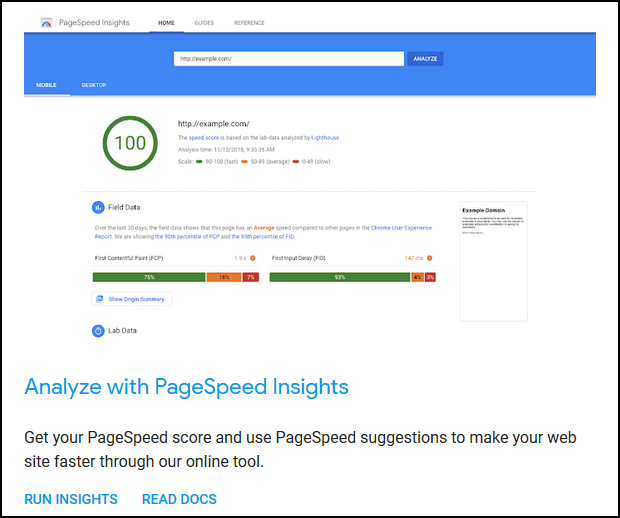Click the http://example.com/ result heading
This screenshot has width=620, height=518.
coord(214,124)
